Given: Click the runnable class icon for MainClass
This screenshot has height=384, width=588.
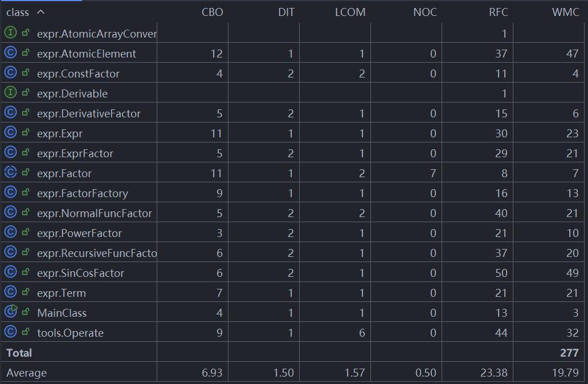Looking at the screenshot, I should [x=11, y=311].
